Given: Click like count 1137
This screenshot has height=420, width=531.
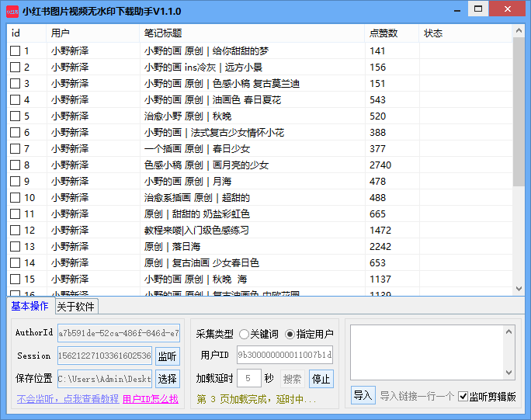Looking at the screenshot, I should (380, 279).
